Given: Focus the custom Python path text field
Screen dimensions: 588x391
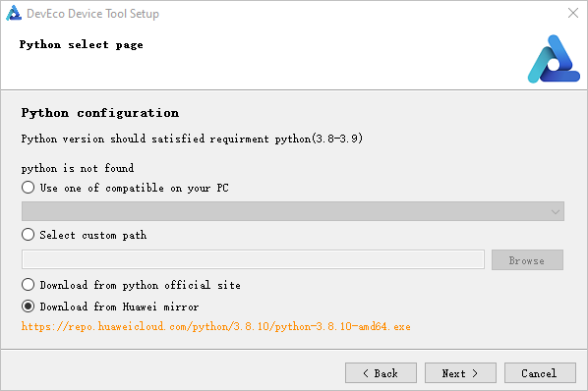Looking at the screenshot, I should tap(253, 259).
